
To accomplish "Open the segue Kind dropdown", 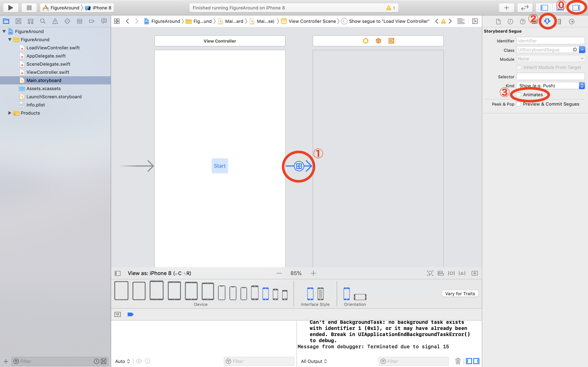I will tap(550, 86).
